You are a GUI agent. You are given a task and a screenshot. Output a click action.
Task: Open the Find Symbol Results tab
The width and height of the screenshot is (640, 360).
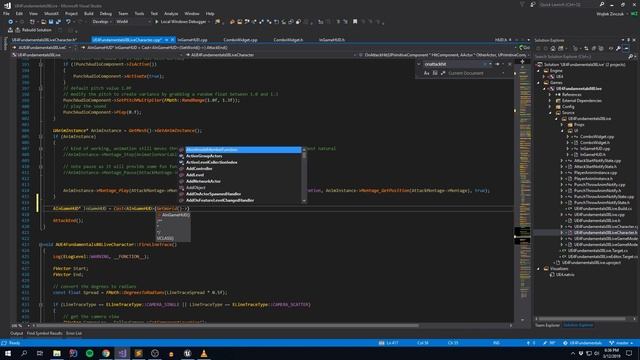44,333
